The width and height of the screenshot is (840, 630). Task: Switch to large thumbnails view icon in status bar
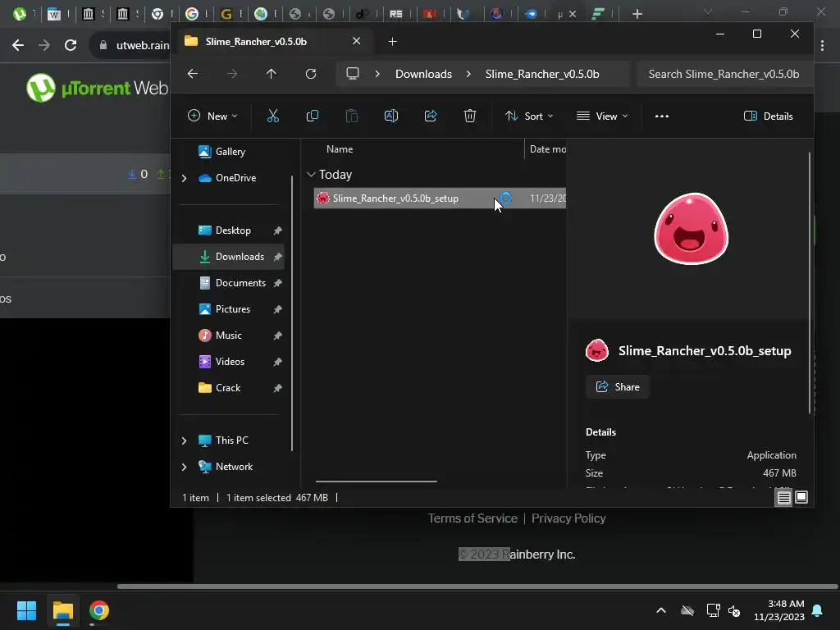click(x=801, y=497)
